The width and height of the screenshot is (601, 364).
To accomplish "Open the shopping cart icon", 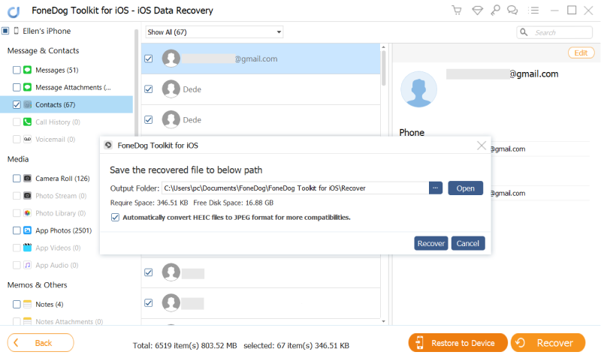I will click(x=457, y=11).
